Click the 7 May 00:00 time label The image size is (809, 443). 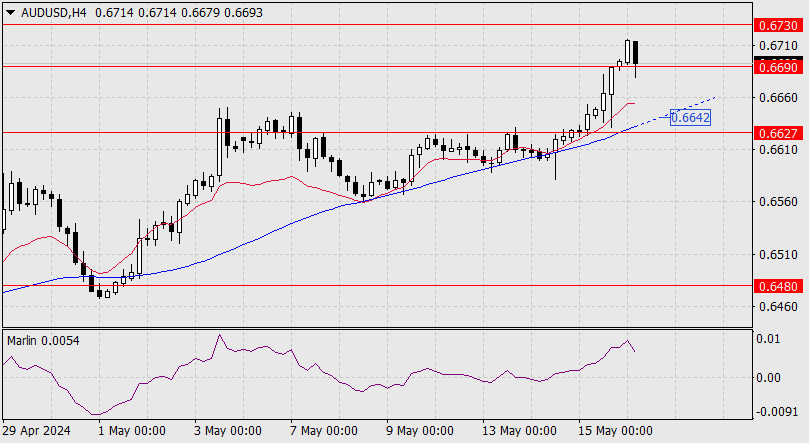tap(323, 431)
